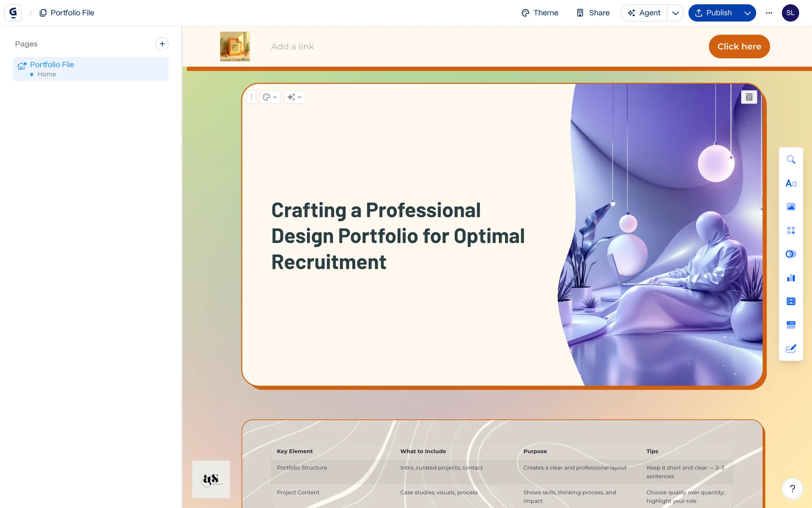
Task: Open the AI edit sparkle dropdown
Action: coord(294,97)
